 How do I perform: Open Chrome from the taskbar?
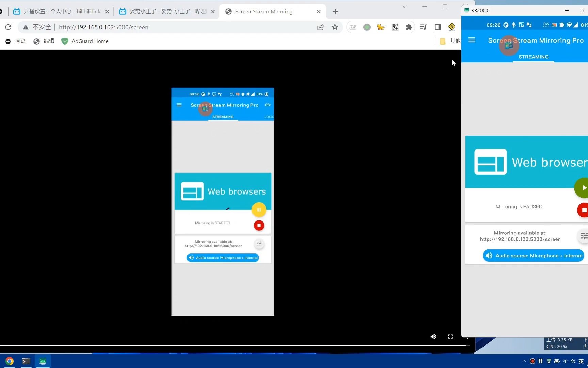10,361
